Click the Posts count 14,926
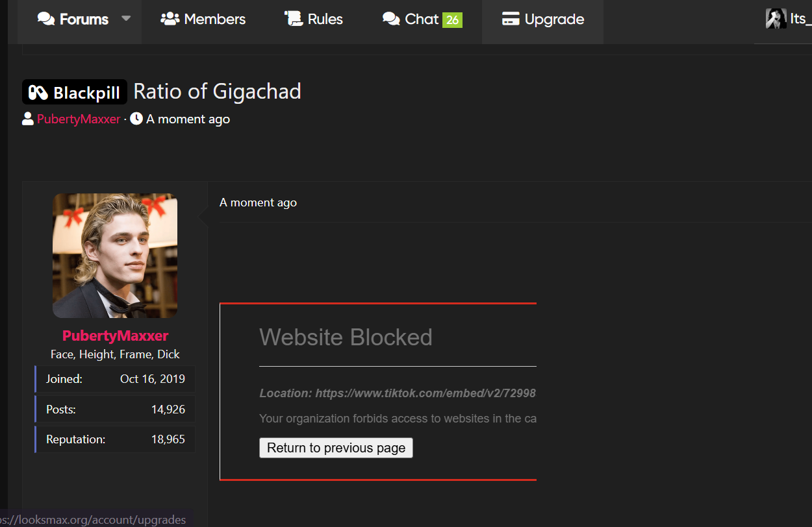 [x=168, y=410]
